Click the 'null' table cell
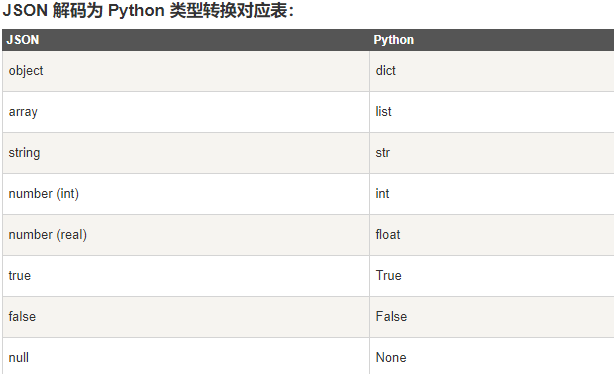The image size is (614, 374). click(x=186, y=356)
